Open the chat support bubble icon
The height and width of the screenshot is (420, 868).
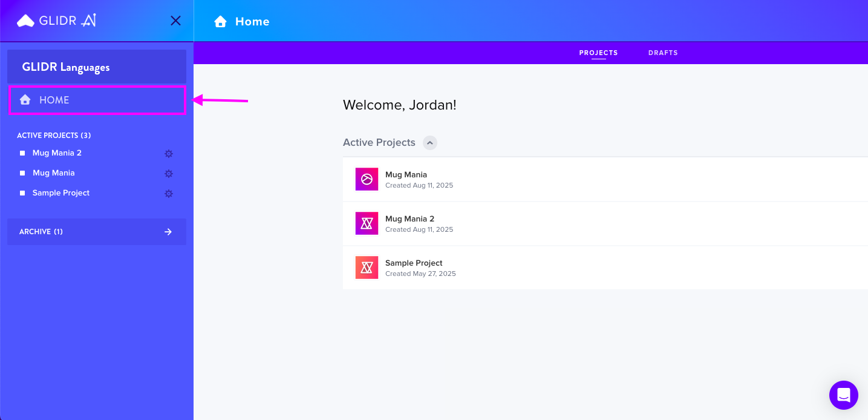click(x=844, y=395)
